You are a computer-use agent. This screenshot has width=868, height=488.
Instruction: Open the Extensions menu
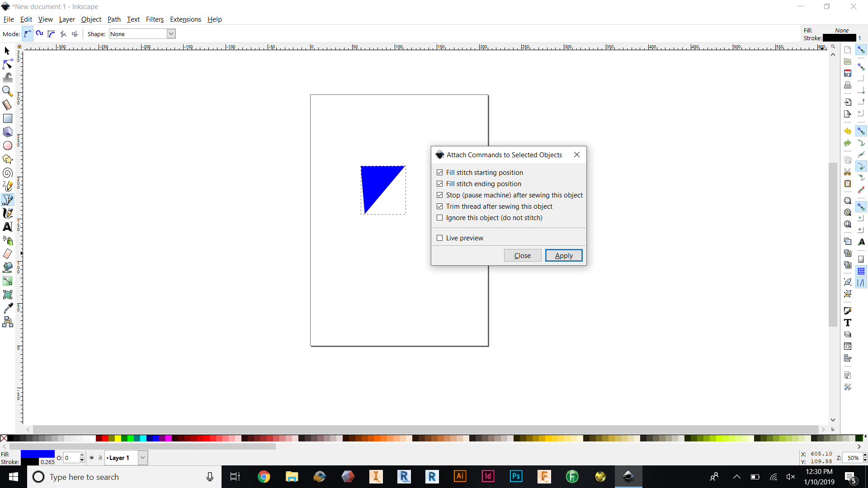[x=185, y=19]
